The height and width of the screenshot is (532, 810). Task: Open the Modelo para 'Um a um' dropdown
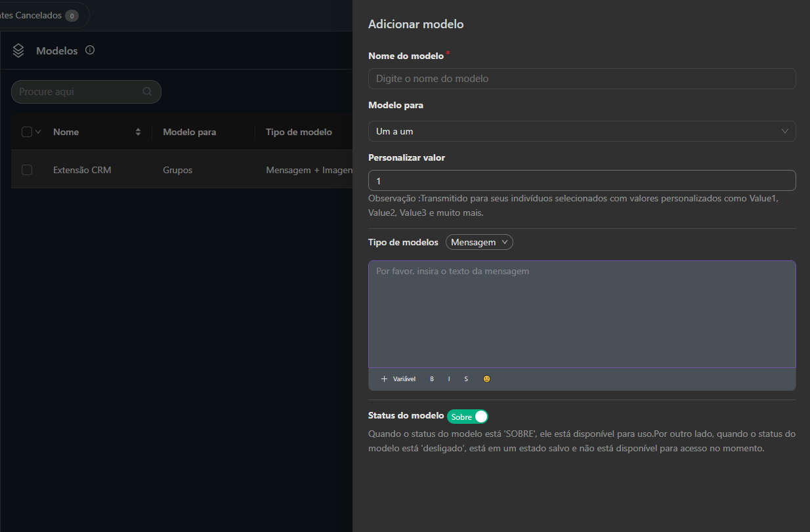pos(582,131)
